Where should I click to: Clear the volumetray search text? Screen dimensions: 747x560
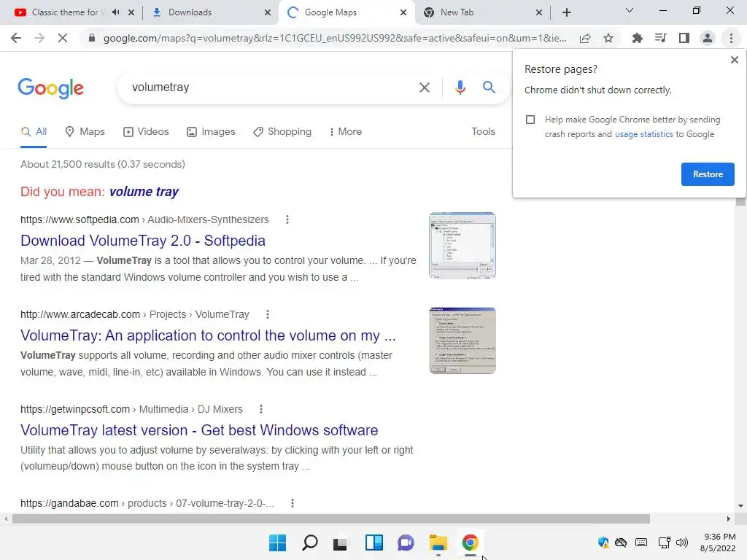pyautogui.click(x=424, y=87)
